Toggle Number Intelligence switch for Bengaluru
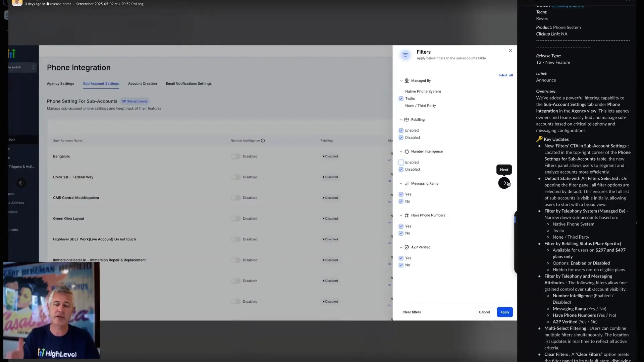 pyautogui.click(x=235, y=157)
